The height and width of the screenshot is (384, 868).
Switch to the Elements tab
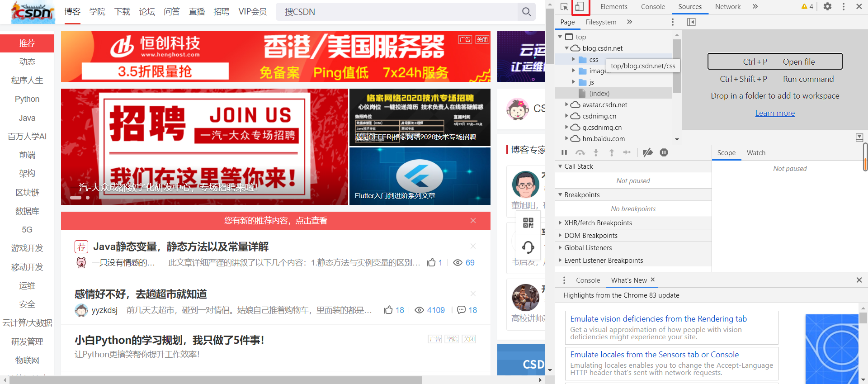point(613,7)
